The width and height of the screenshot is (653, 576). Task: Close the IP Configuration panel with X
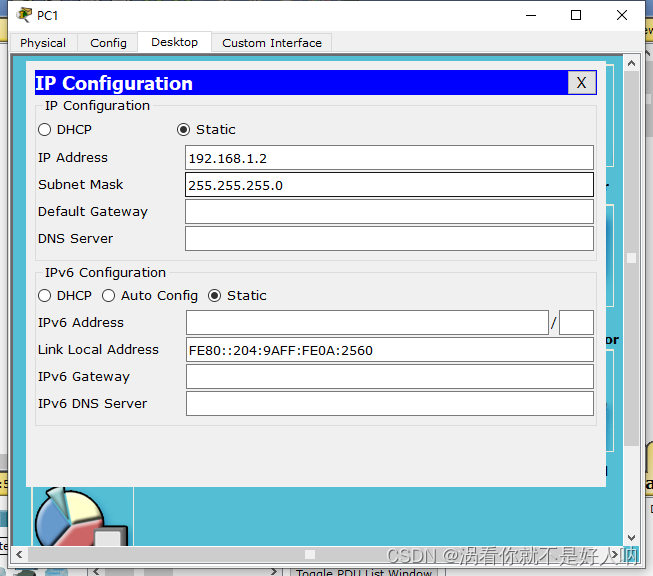pos(581,82)
